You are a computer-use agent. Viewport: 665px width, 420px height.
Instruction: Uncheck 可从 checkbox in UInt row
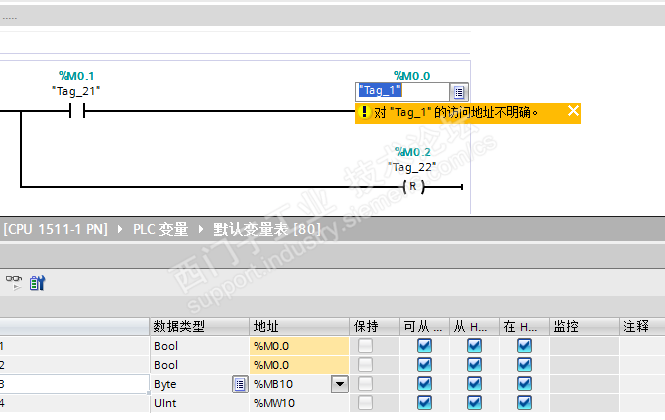pos(424,403)
